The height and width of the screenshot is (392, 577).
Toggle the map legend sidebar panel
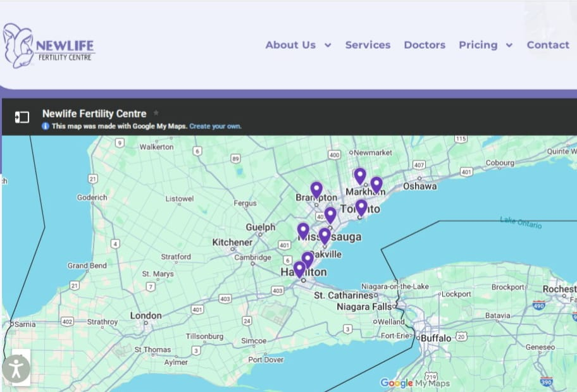coord(22,118)
